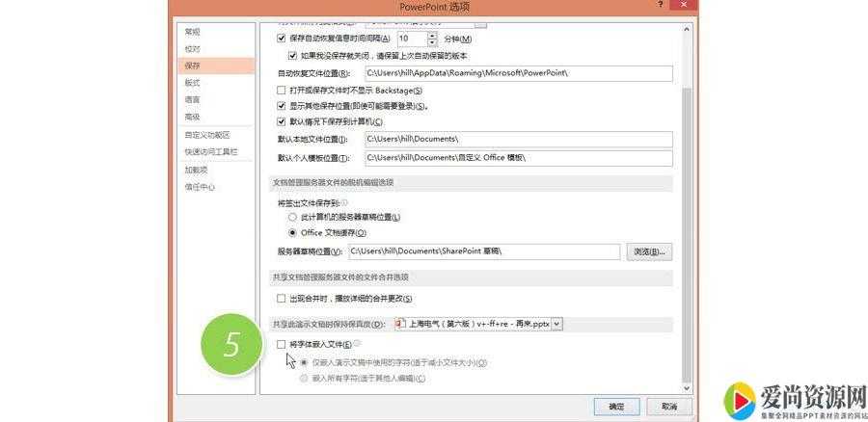
Task: Click scrollbar up arrow at top
Action: click(x=687, y=31)
